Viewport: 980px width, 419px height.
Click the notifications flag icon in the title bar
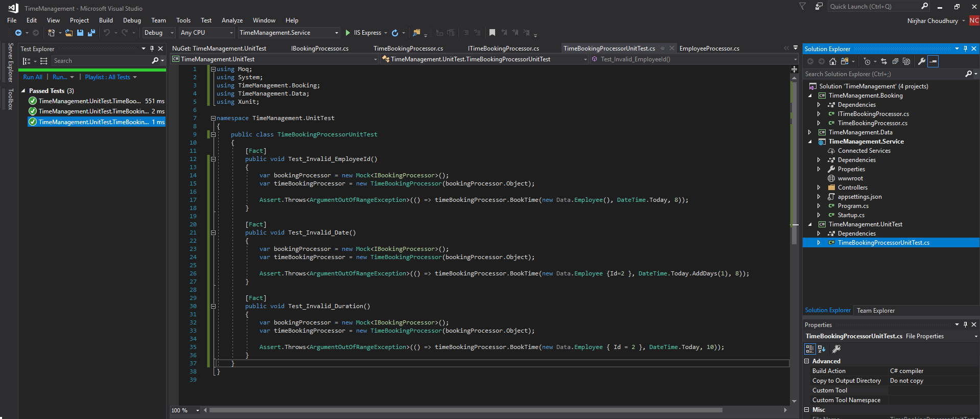pos(803,6)
